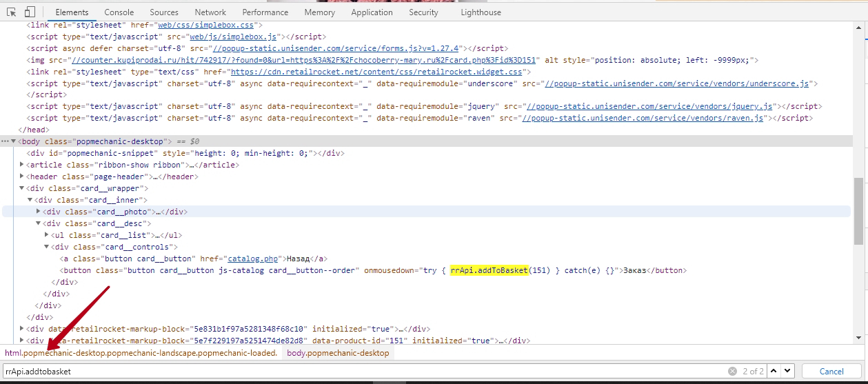Click the rrApi.addtobasket search input field

(345, 372)
